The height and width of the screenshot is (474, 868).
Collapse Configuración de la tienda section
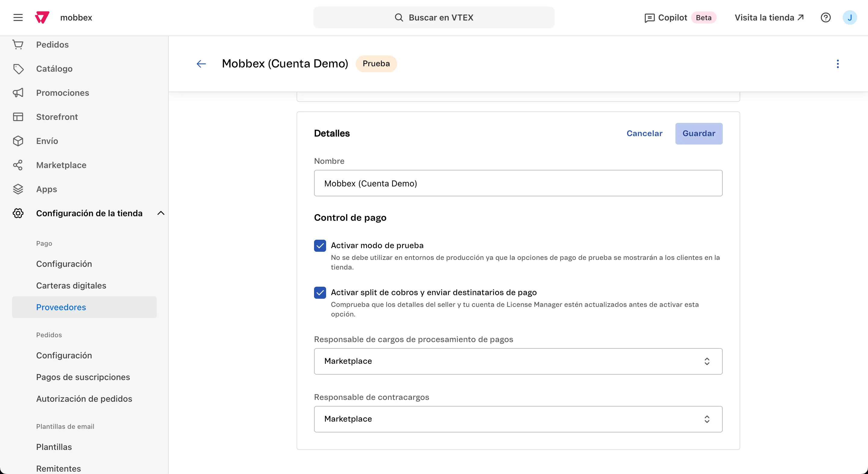[x=161, y=213]
